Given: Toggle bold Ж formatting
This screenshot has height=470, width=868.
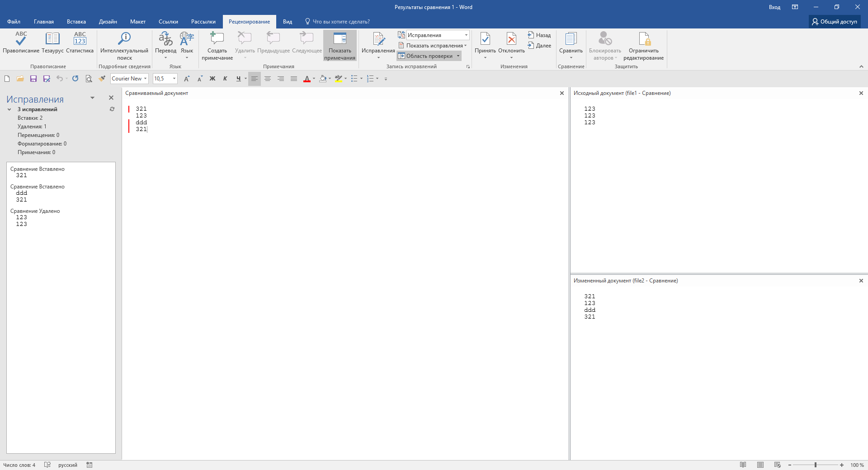Looking at the screenshot, I should (212, 79).
